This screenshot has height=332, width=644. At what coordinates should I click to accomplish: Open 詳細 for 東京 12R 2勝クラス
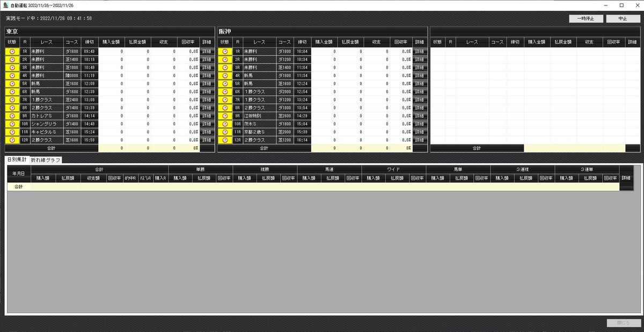click(x=207, y=140)
